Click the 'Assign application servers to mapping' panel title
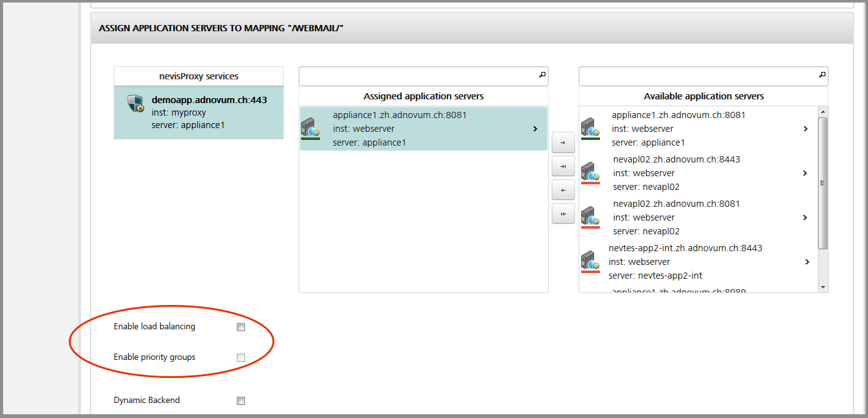868x418 pixels. tap(221, 28)
